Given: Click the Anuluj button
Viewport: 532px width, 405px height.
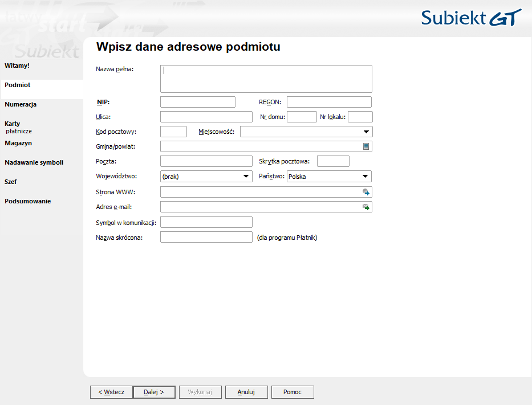Looking at the screenshot, I should click(246, 392).
